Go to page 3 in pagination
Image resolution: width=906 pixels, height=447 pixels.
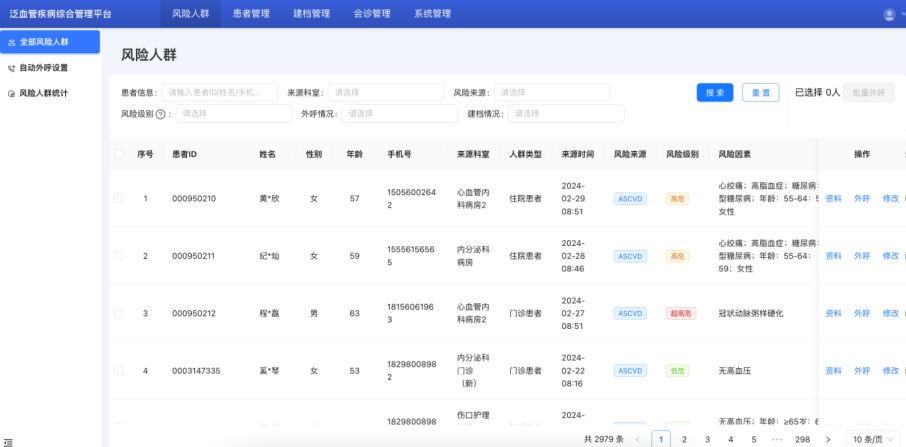coord(707,439)
